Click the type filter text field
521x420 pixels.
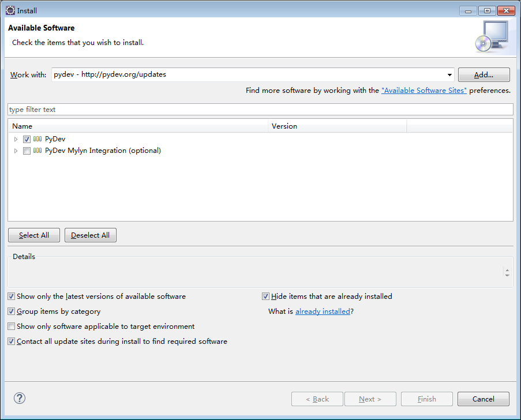(x=261, y=109)
